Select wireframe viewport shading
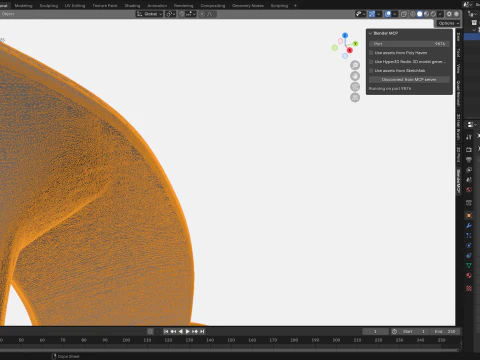The image size is (480, 360). click(413, 14)
